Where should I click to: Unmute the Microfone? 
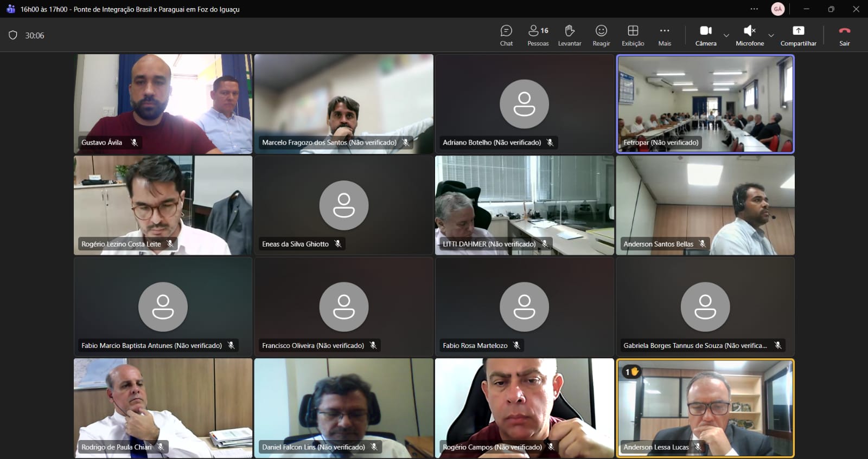(x=749, y=35)
